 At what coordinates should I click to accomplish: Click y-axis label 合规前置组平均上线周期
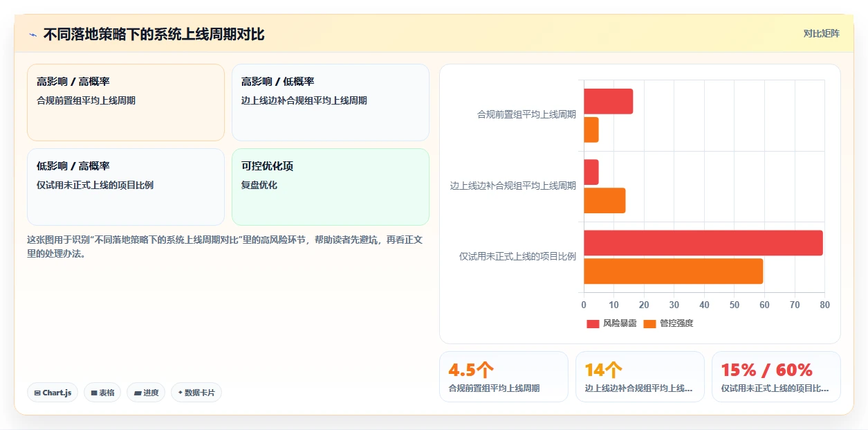(x=526, y=115)
